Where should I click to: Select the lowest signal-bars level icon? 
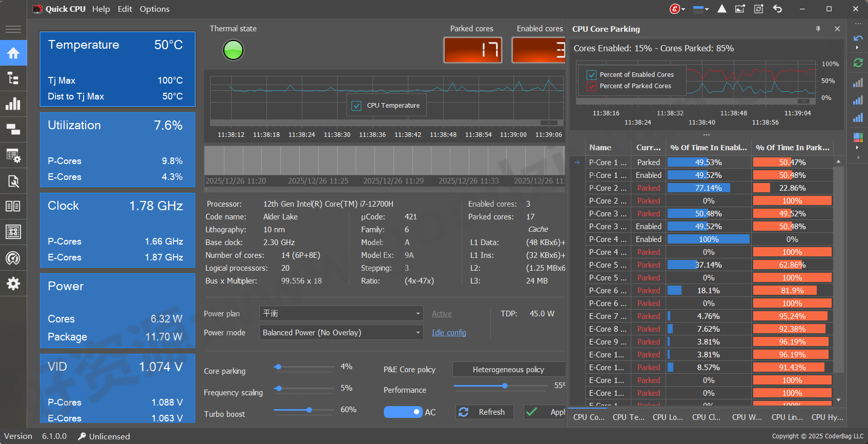coord(858,83)
